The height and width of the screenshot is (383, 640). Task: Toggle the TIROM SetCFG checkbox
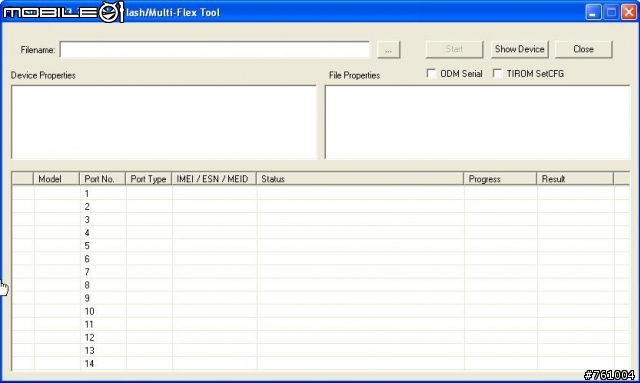click(497, 73)
